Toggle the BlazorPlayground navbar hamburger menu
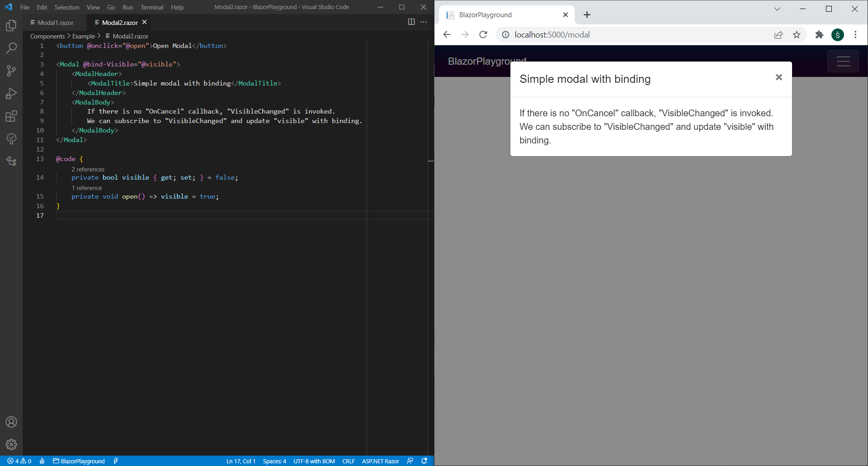The image size is (868, 466). point(843,62)
